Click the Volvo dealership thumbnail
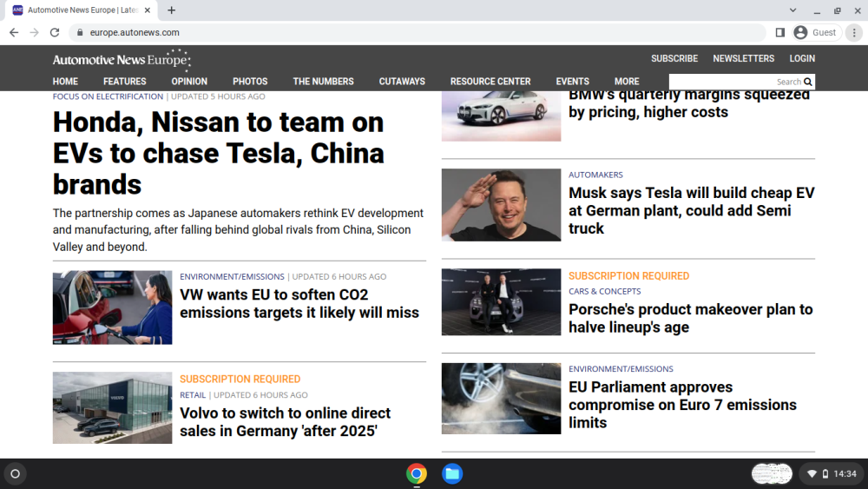Screen dimensions: 868x489 pyautogui.click(x=112, y=407)
